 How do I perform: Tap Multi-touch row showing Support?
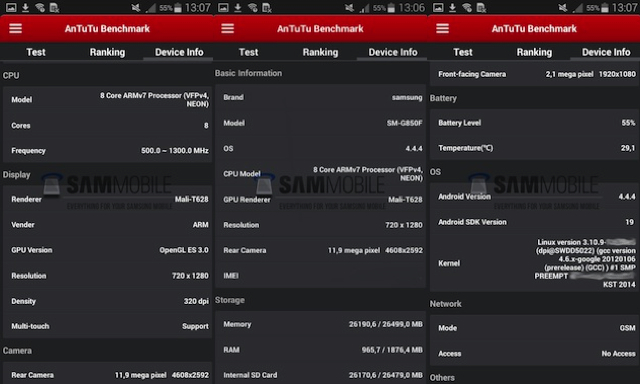108,326
